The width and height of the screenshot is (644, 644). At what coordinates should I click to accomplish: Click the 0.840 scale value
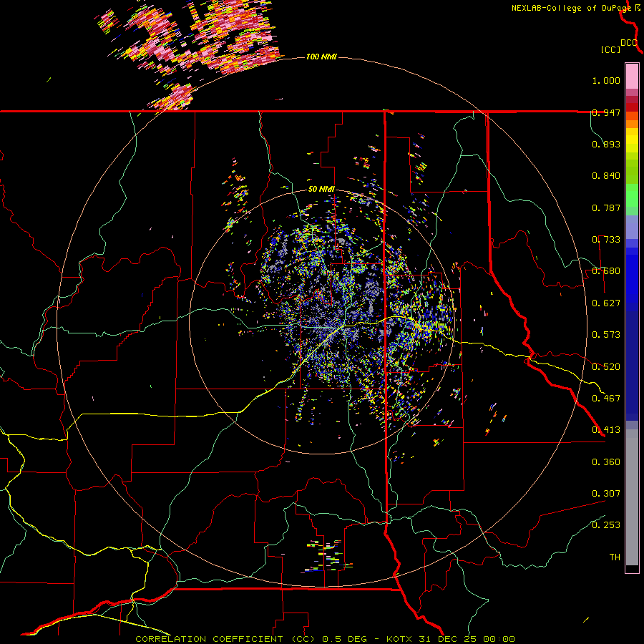(x=606, y=176)
